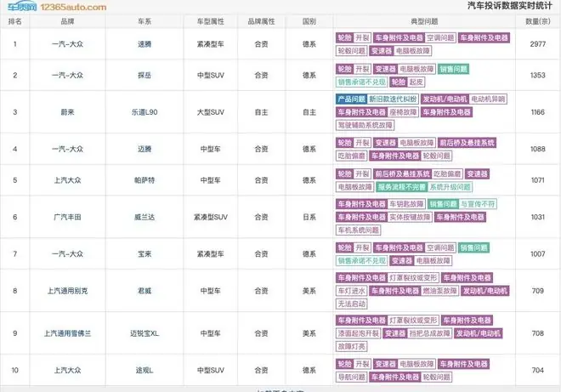561x392 pixels.
Task: Select the 紧凑型SUV model type cell
Action: 211,217
